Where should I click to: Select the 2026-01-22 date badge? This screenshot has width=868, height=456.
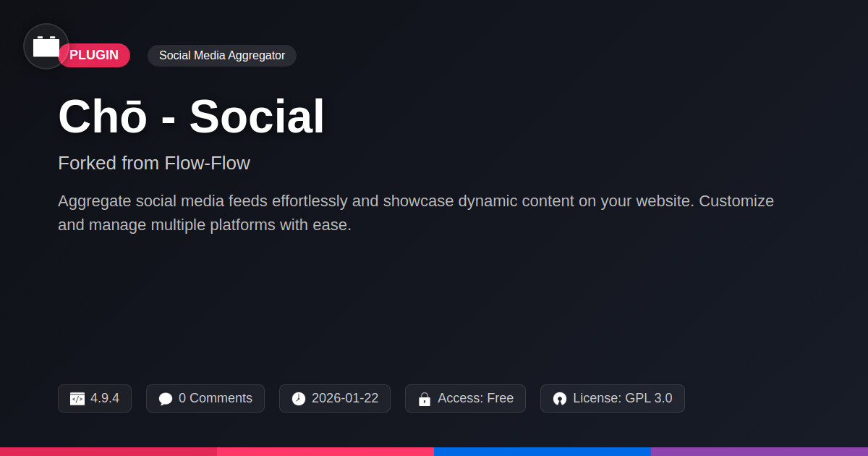click(335, 398)
